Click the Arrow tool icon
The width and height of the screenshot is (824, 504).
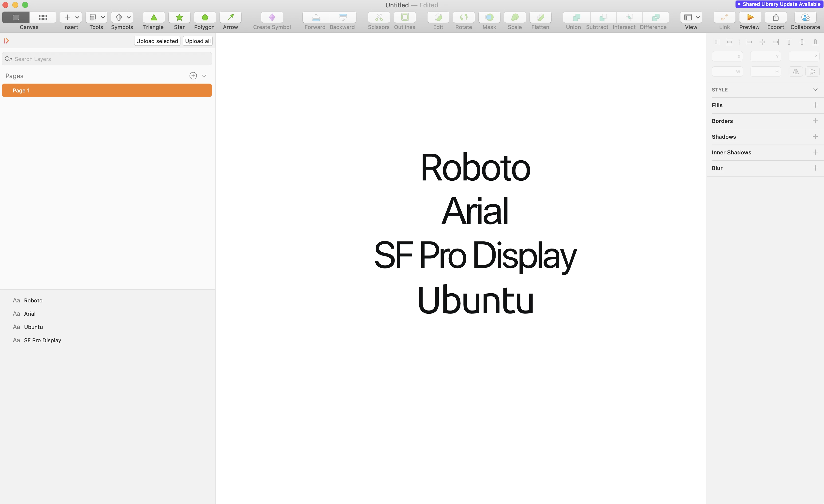[230, 17]
